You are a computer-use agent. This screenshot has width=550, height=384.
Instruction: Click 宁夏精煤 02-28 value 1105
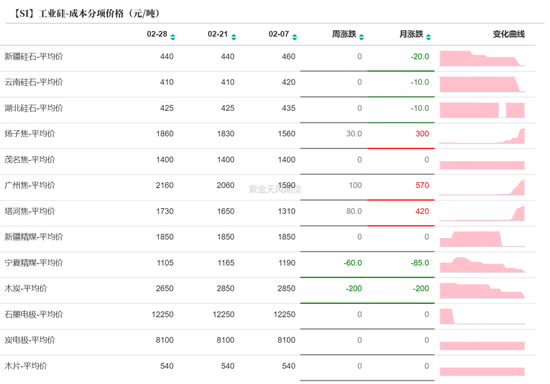click(165, 263)
